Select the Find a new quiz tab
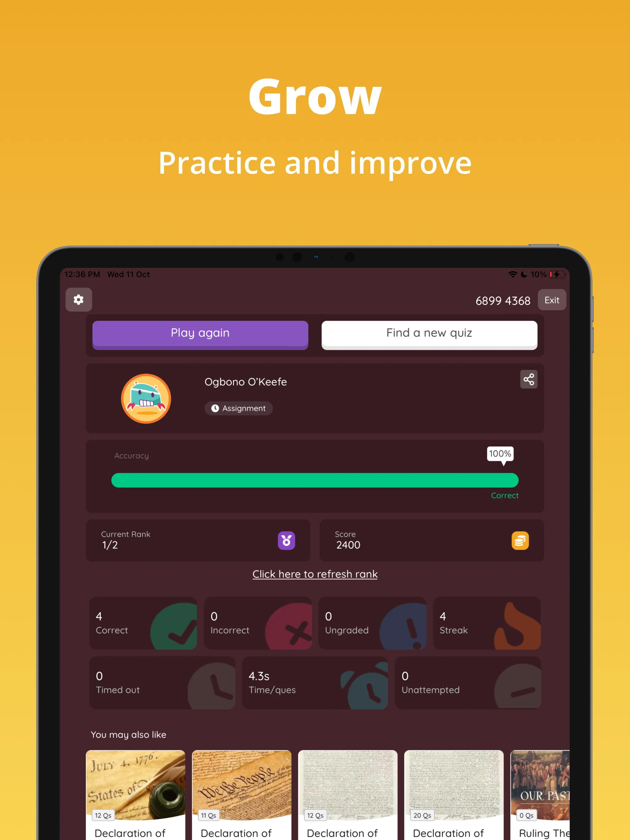The width and height of the screenshot is (630, 840). [429, 333]
